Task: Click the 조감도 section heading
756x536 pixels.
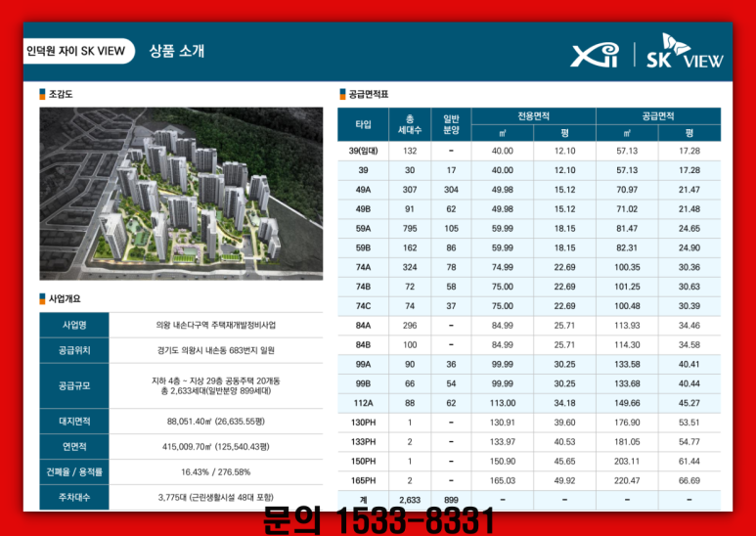Action: click(x=61, y=94)
